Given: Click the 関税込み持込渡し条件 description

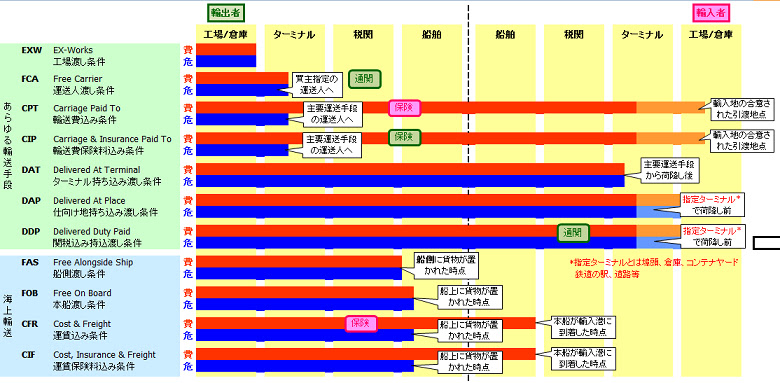Looking at the screenshot, I should point(97,243).
